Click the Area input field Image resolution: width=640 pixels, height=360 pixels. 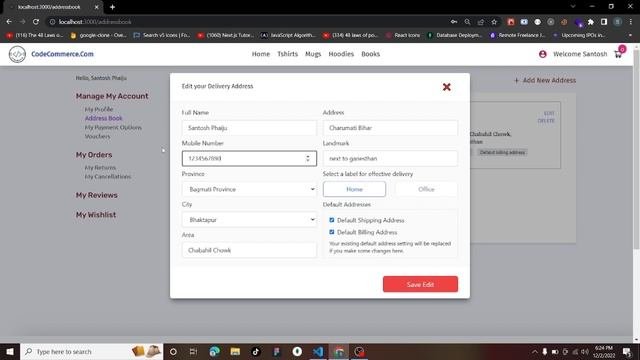point(249,250)
